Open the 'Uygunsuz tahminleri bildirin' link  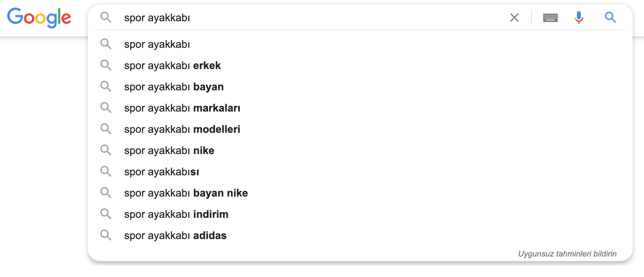pyautogui.click(x=567, y=254)
